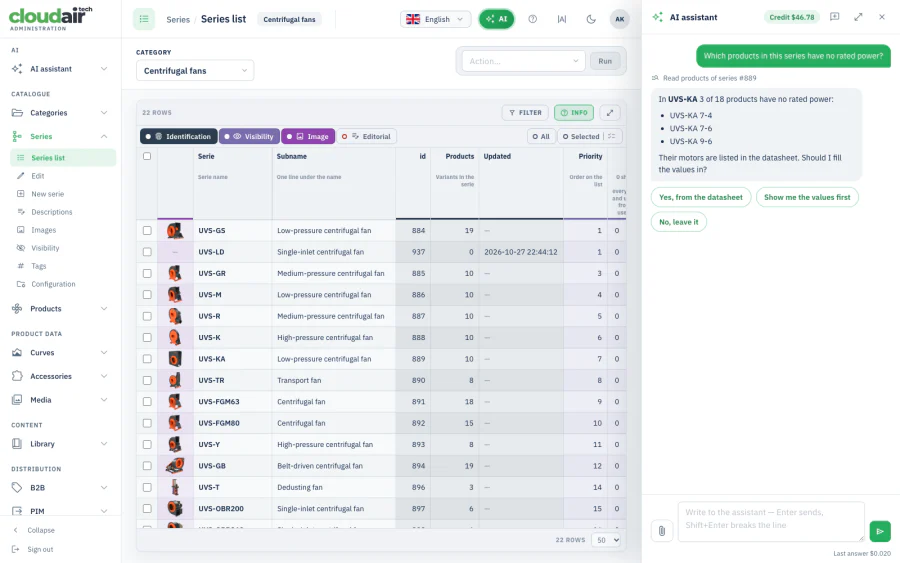Open the English language dropdown
Viewport: 900px width, 563px height.
coord(435,19)
